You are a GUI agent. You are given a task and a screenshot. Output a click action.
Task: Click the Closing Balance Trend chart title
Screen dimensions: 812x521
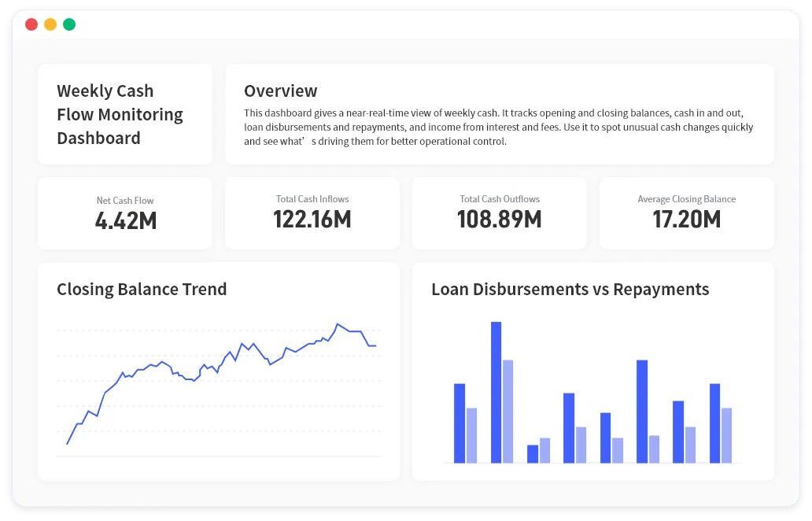pyautogui.click(x=142, y=289)
